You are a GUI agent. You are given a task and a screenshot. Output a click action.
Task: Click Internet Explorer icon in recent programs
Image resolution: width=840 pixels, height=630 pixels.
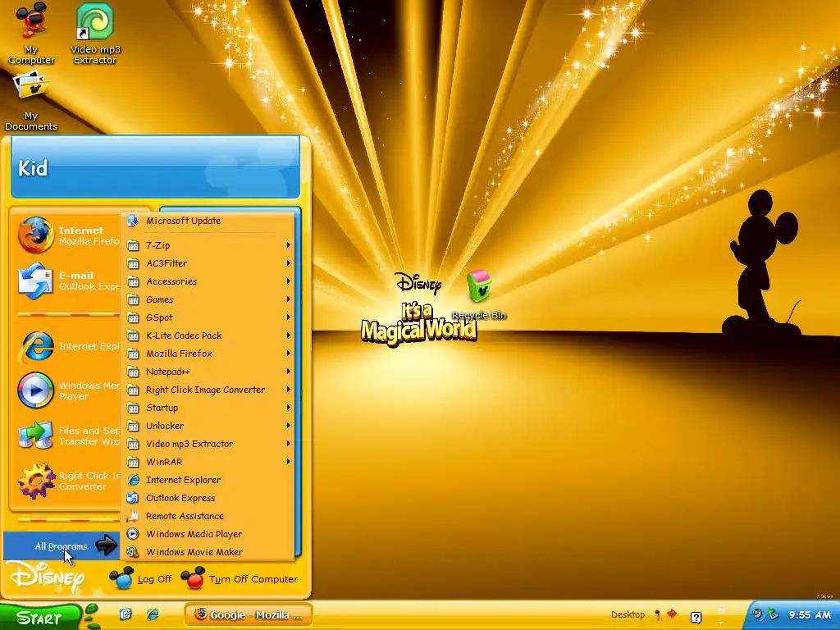point(36,346)
